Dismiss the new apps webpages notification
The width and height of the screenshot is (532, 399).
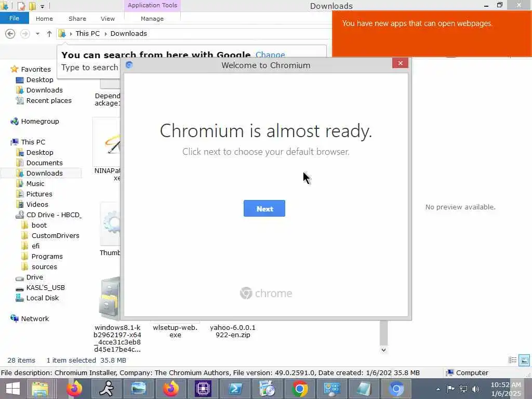click(432, 34)
